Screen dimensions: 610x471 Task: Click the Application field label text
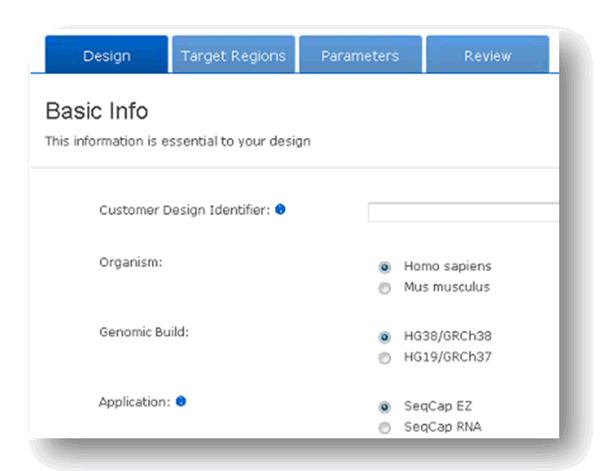pos(135,402)
